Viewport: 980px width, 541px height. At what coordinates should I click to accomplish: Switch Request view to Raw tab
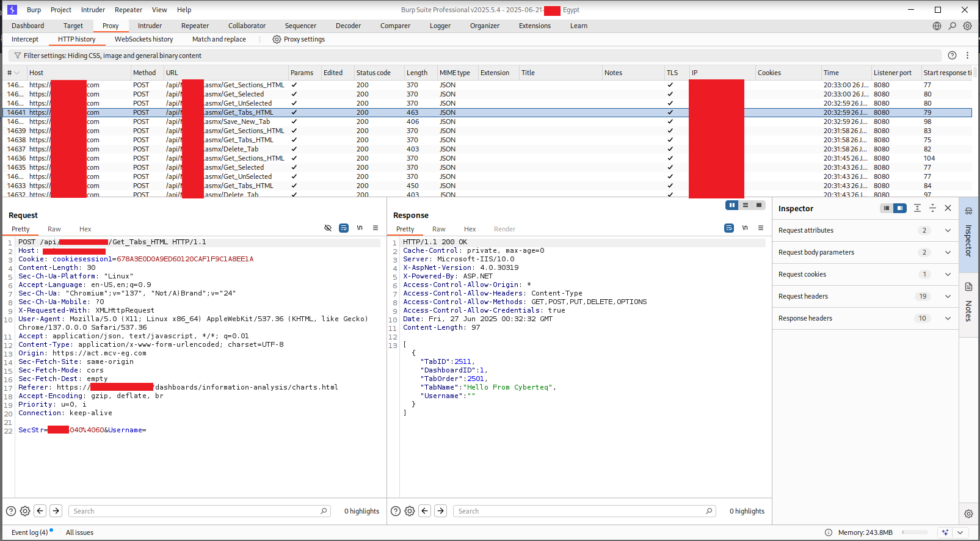[54, 229]
